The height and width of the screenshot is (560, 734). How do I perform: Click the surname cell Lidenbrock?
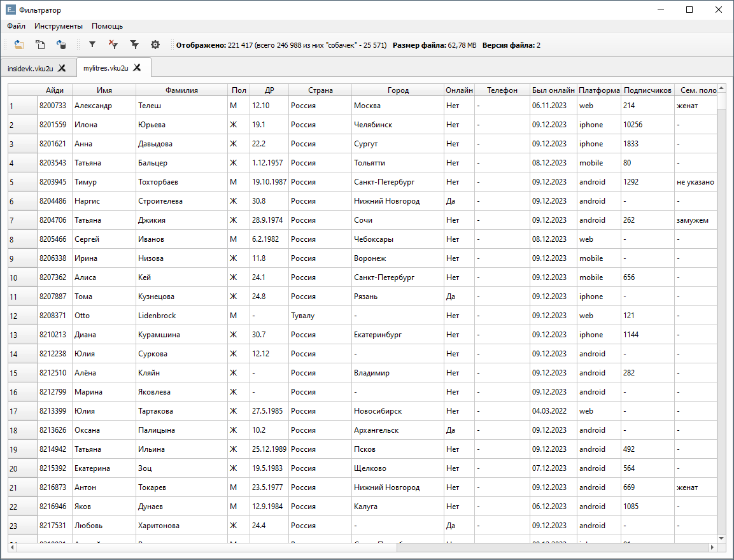pyautogui.click(x=181, y=316)
